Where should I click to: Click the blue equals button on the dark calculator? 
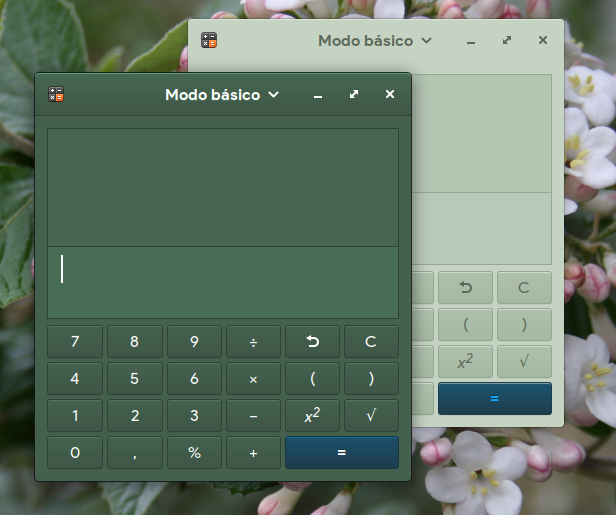click(x=342, y=453)
